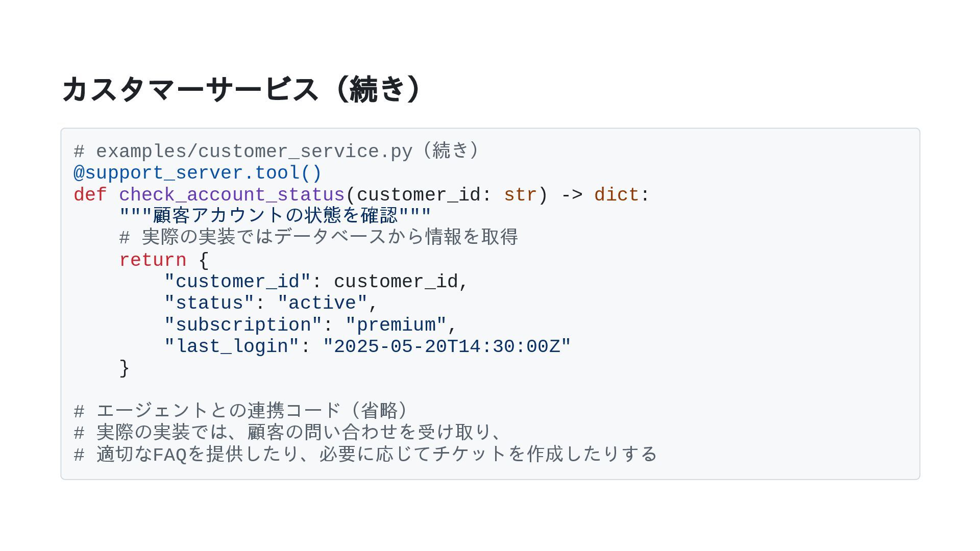Click the "last_login" dictionary key

[x=231, y=346]
